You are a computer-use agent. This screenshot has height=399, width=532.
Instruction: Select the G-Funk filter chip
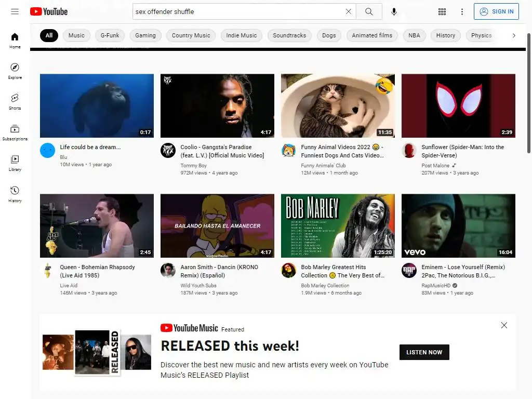(x=110, y=35)
